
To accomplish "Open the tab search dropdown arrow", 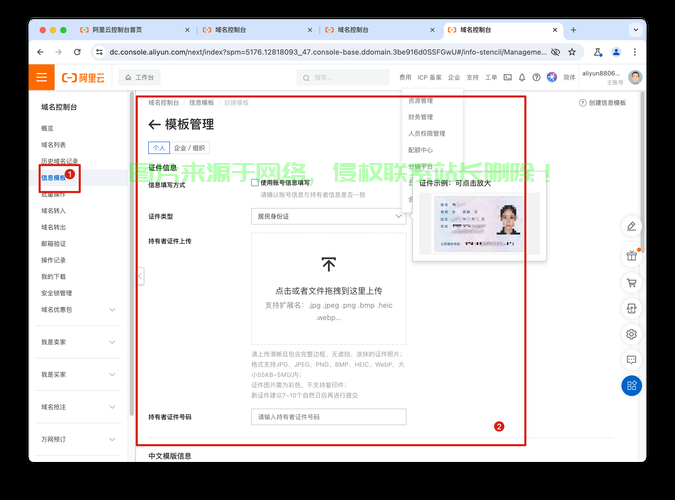I will (x=635, y=30).
